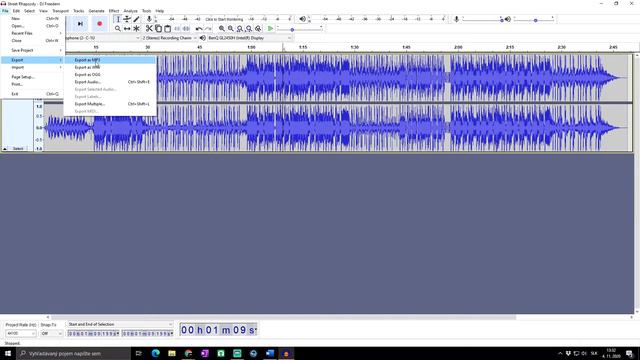Image resolution: width=640 pixels, height=360 pixels.
Task: Click the Skip to End transport button
Action: (80, 24)
